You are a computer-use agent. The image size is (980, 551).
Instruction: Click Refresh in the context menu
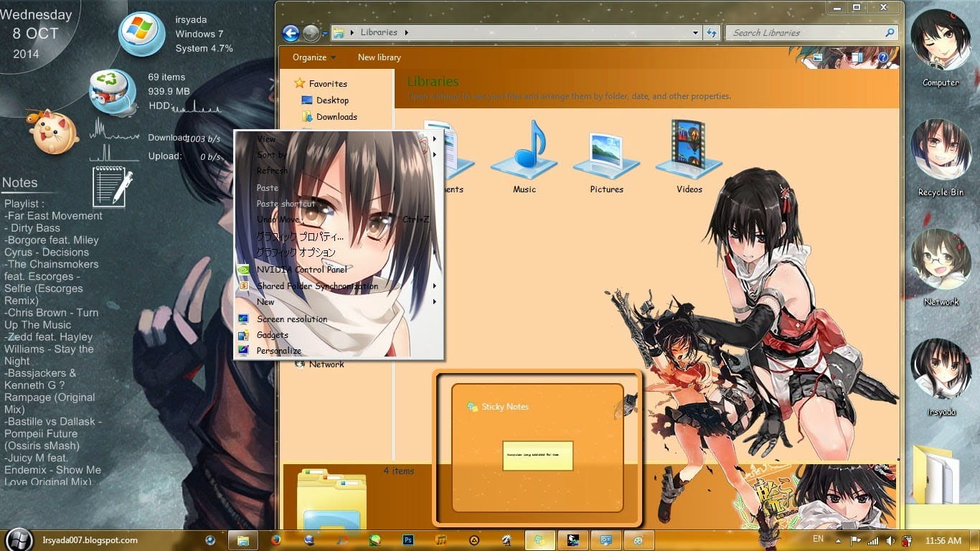point(272,170)
